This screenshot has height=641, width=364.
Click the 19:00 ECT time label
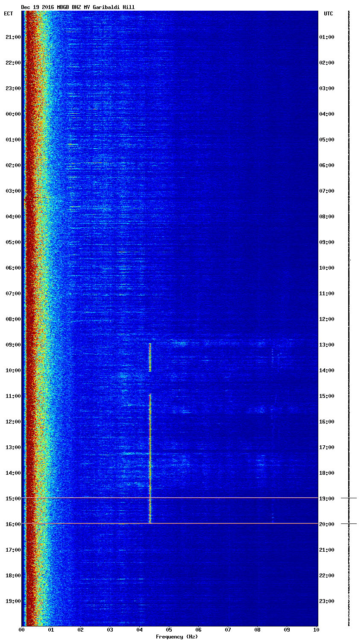coord(13,601)
